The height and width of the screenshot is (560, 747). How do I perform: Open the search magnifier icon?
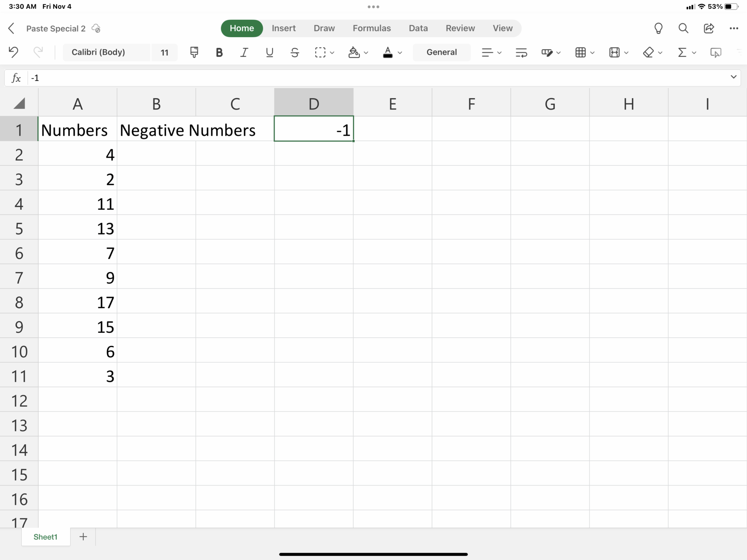tap(684, 28)
